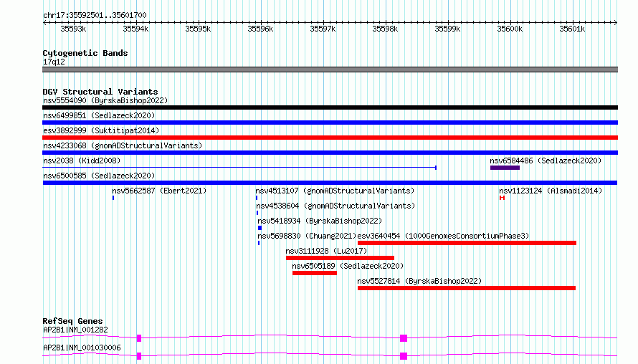Image resolution: width=638 pixels, height=364 pixels.
Task: Click the red esv3892999 variant bar
Action: click(330, 138)
